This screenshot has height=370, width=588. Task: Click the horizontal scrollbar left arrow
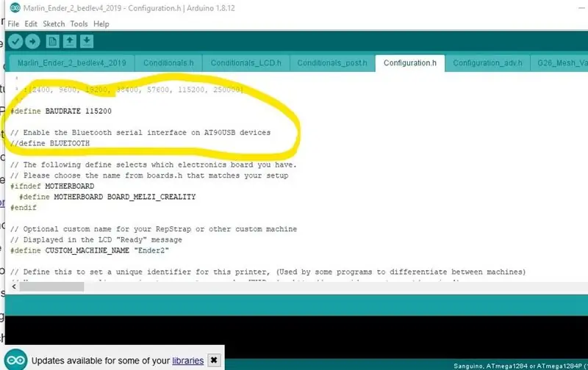(x=14, y=286)
